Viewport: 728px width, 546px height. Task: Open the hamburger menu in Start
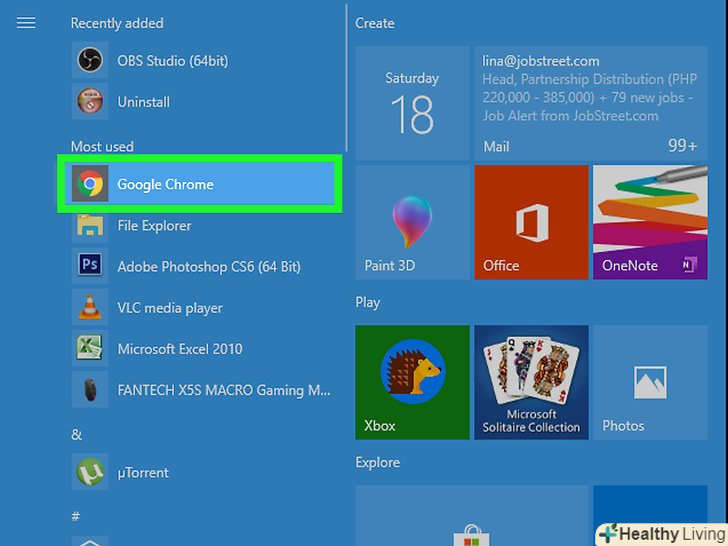tap(26, 23)
